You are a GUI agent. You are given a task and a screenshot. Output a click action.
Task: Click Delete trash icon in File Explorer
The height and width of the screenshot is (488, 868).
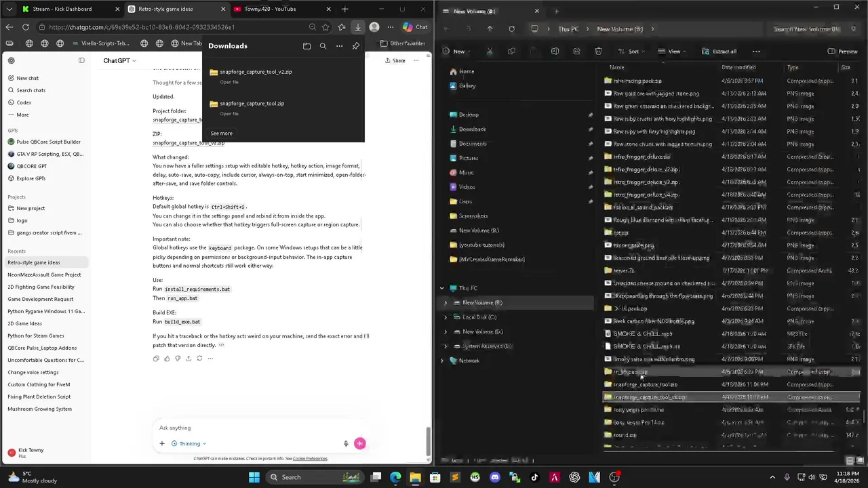pyautogui.click(x=598, y=52)
